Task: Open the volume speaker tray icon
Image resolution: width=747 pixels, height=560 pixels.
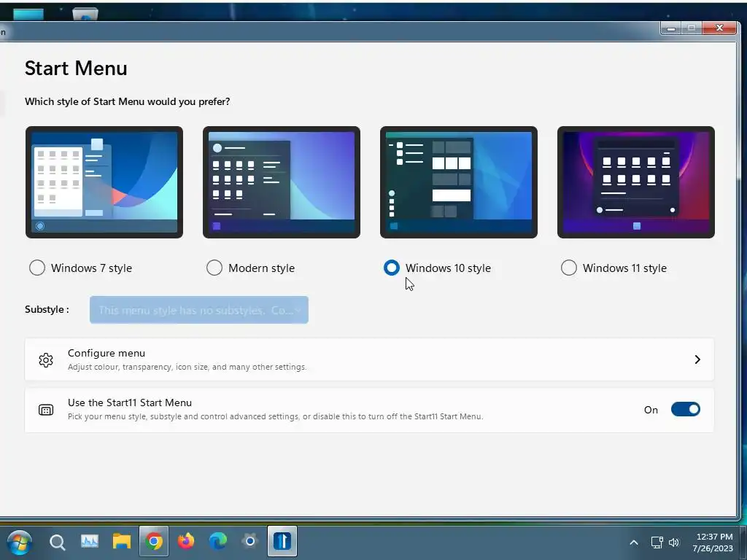Action: click(673, 542)
